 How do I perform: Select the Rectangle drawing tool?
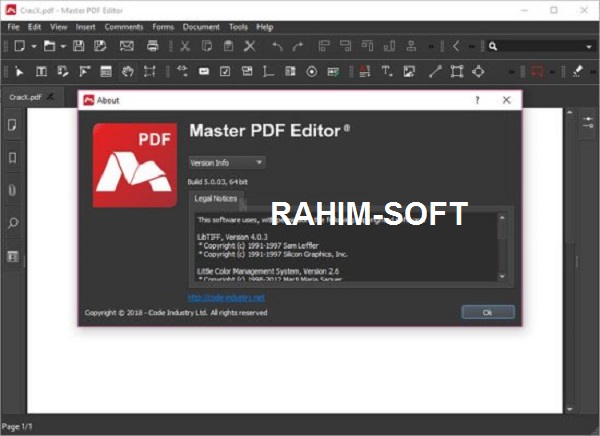click(x=457, y=72)
